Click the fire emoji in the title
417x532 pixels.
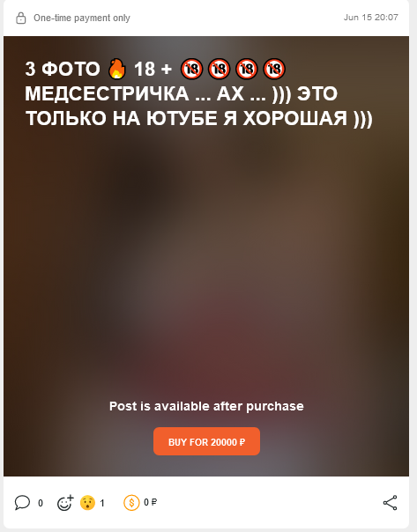[x=117, y=69]
